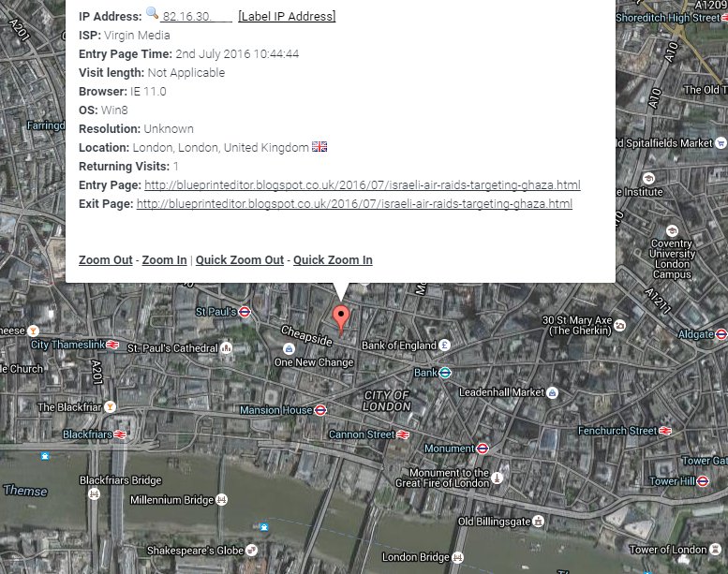728x574 pixels.
Task: Open the Entry Page blog URL
Action: (363, 184)
